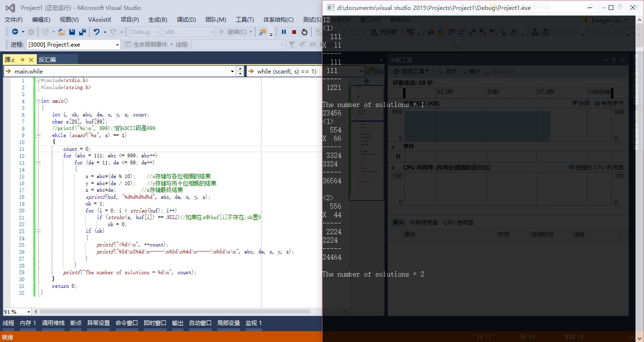Restart the debug session icon
Screen dimensions: 644x342
305,32
